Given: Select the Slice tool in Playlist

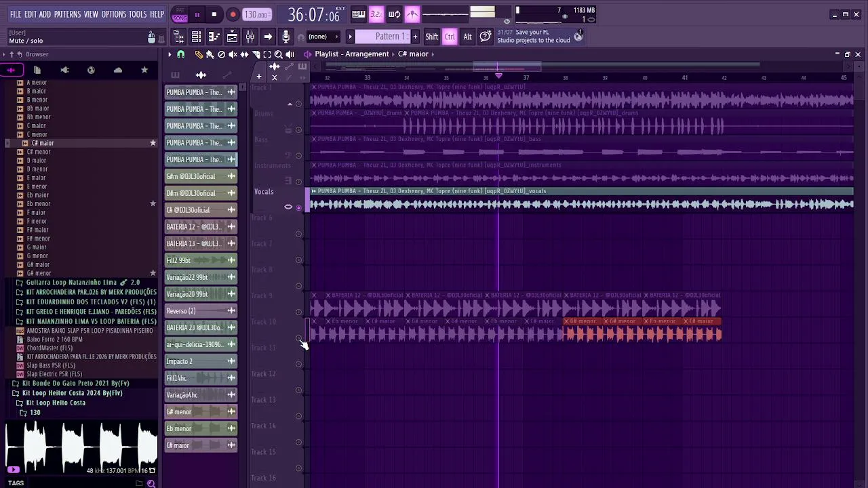Looking at the screenshot, I should [256, 54].
